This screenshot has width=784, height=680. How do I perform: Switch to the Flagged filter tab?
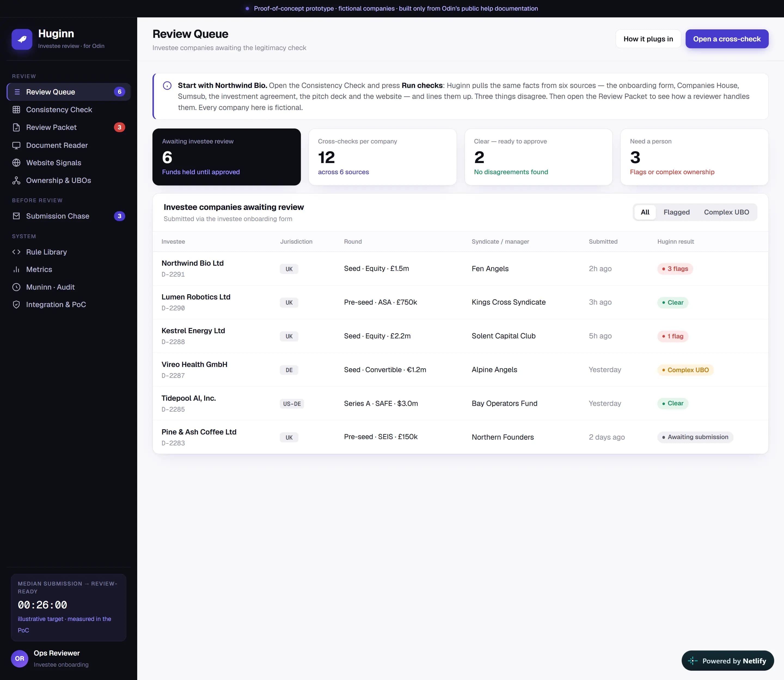[x=676, y=212]
